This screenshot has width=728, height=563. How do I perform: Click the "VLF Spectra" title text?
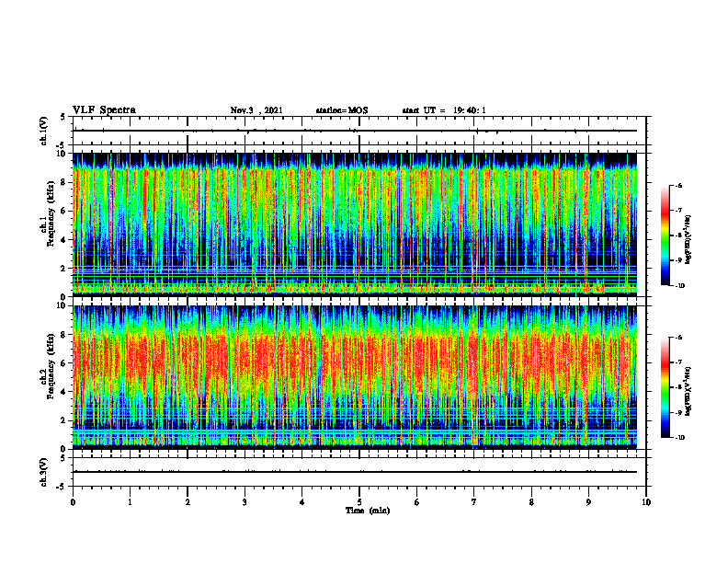(104, 110)
